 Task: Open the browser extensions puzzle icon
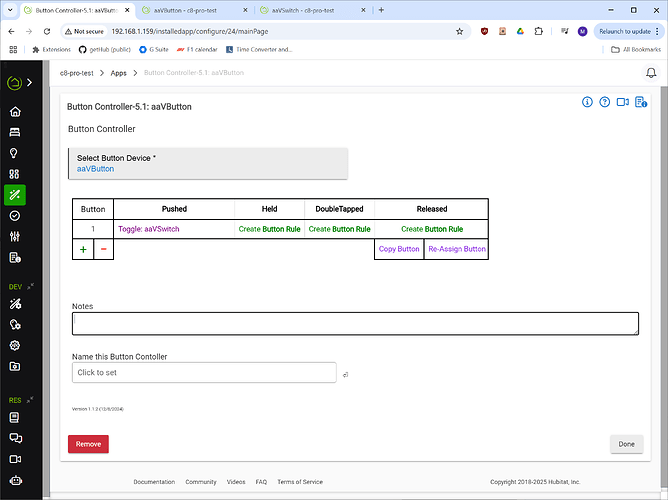pyautogui.click(x=538, y=32)
